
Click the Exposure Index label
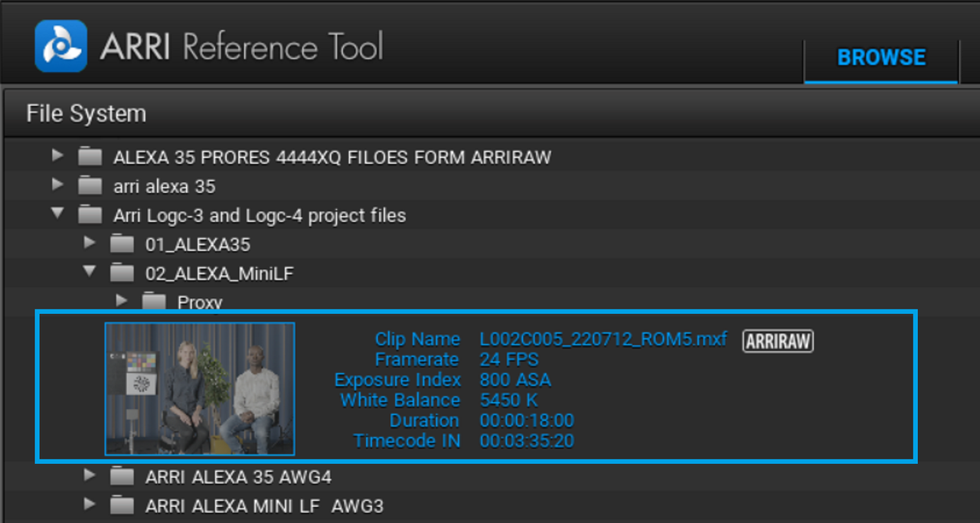pos(397,380)
